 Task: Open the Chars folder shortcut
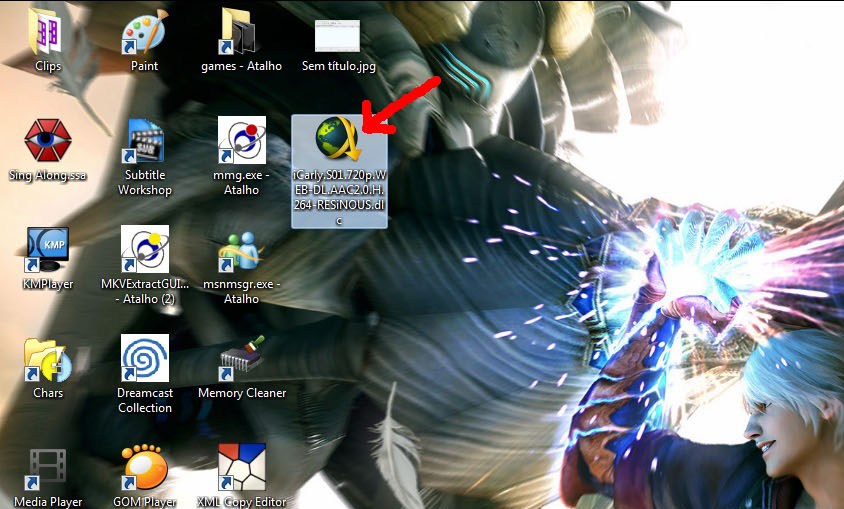(x=47, y=359)
